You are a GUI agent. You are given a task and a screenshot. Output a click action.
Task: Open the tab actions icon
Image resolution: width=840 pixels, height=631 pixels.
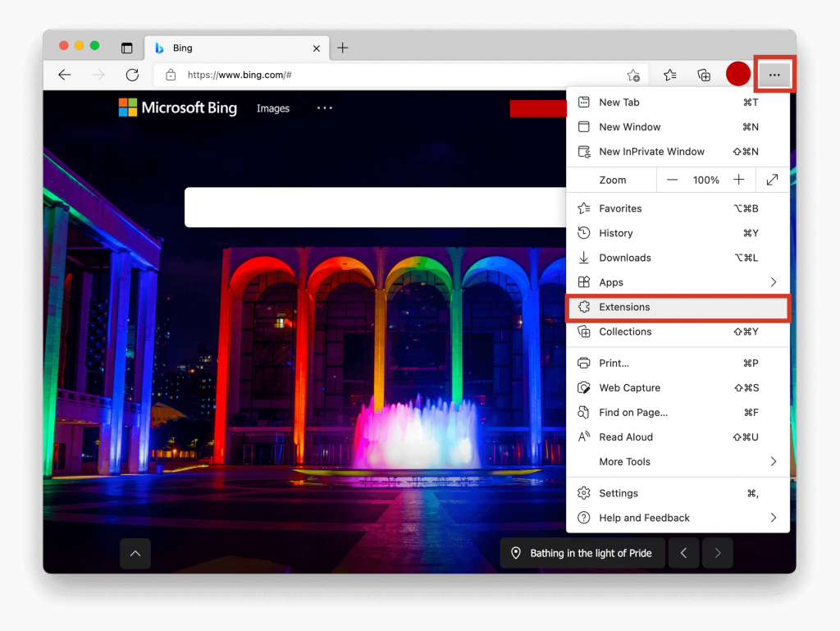pos(127,48)
